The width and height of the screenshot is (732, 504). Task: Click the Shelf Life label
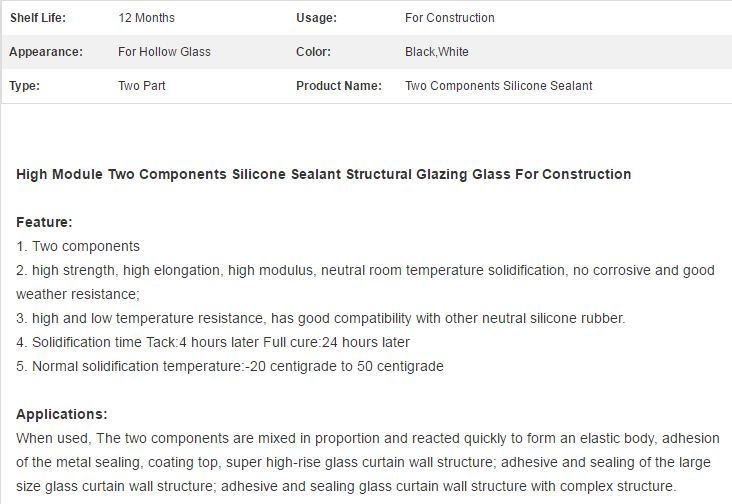pyautogui.click(x=38, y=18)
